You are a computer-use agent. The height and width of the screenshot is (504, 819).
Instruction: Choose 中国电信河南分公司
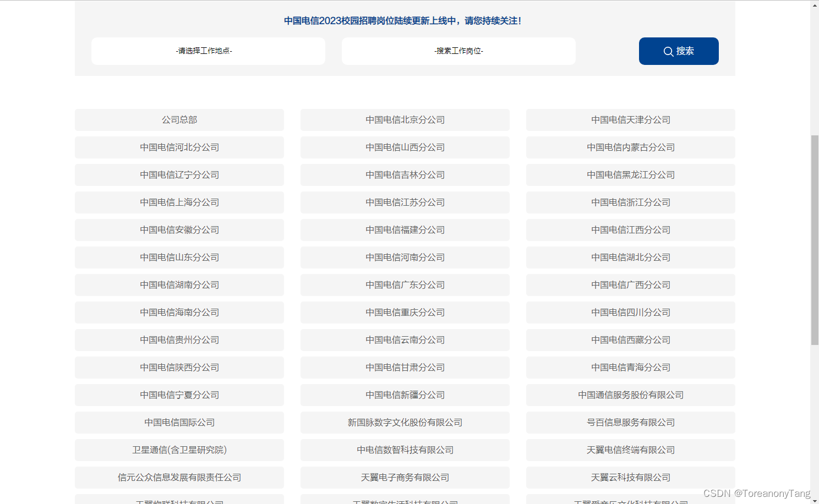405,258
